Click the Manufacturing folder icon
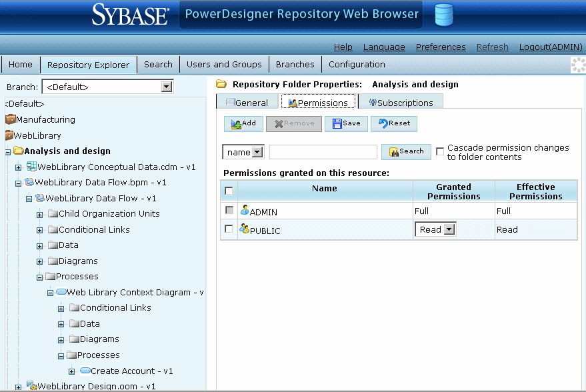 [x=10, y=120]
